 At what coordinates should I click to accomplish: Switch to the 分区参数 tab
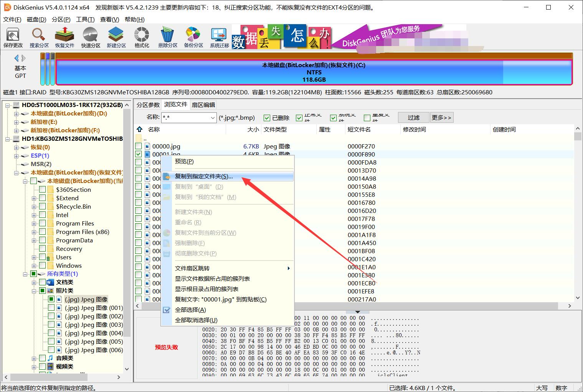[x=148, y=105]
